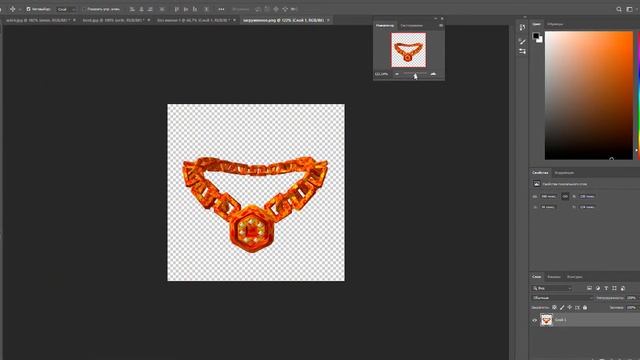Click the width field in Properties
The image size is (640, 360).
tap(548, 196)
